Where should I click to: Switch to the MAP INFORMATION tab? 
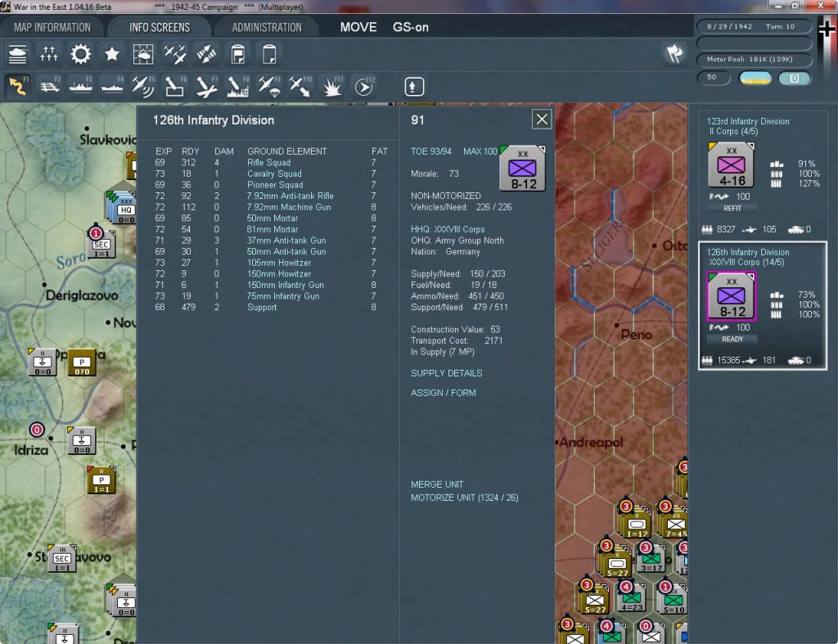click(x=52, y=27)
